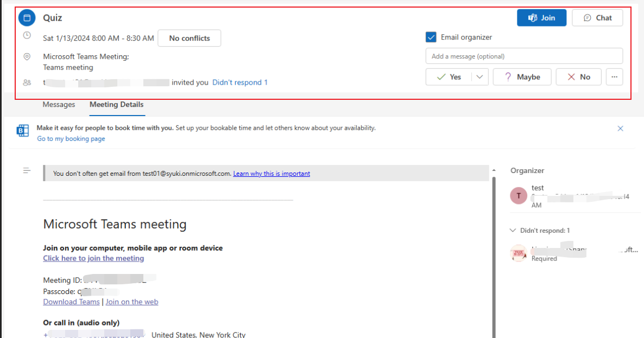644x338 pixels.
Task: Click the Required attendee label
Action: point(544,258)
